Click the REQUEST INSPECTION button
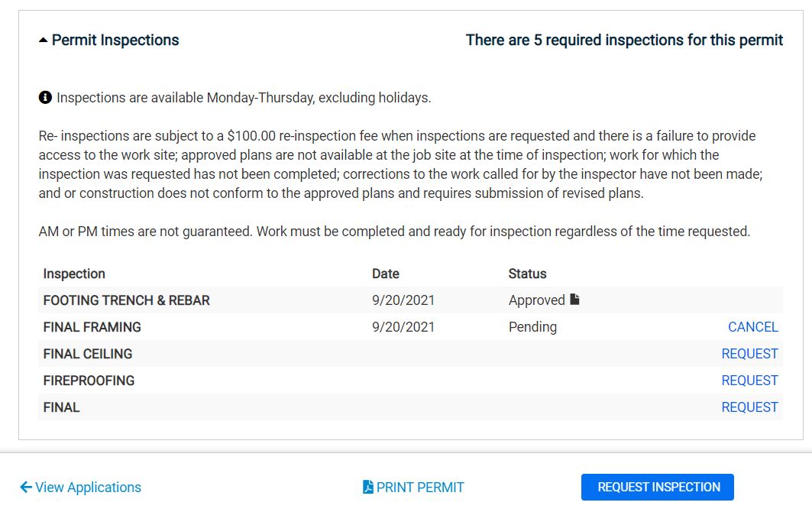 658,487
